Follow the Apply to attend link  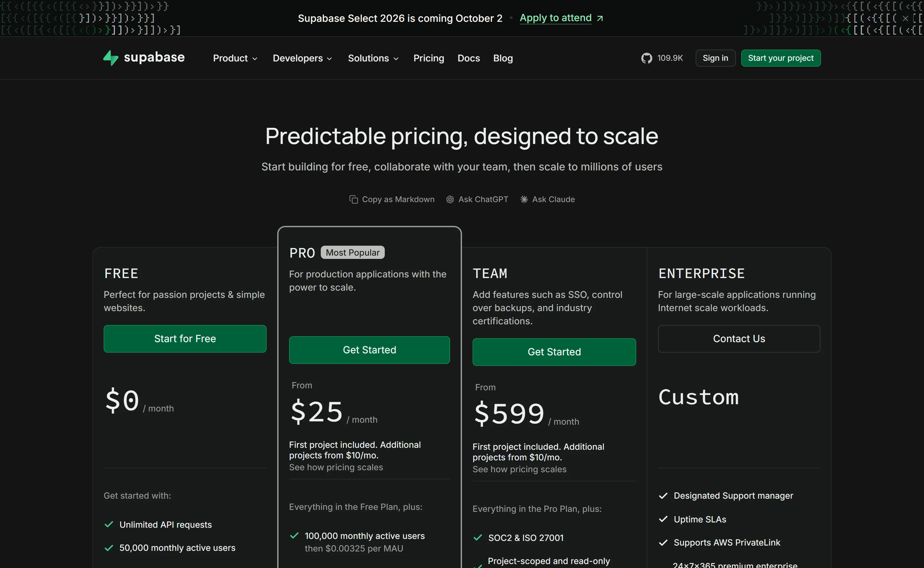(555, 18)
